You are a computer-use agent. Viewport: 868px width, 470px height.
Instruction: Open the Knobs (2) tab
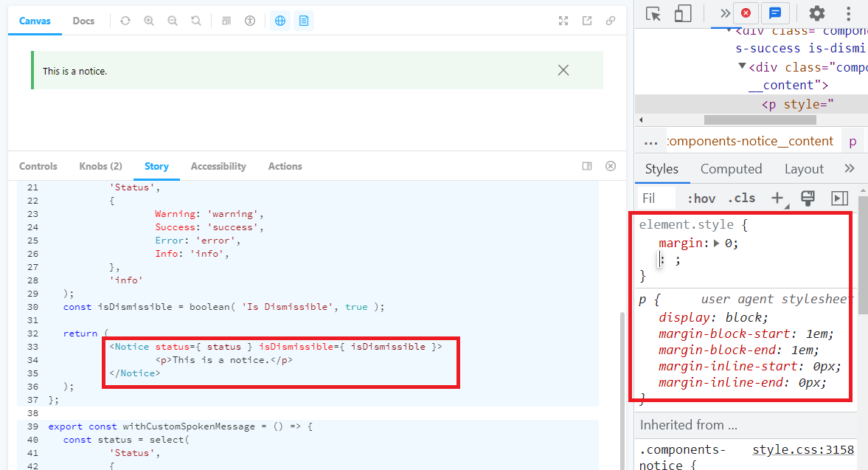tap(100, 166)
